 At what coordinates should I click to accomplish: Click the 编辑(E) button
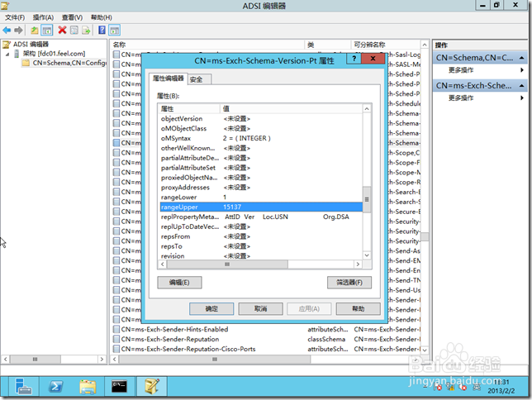[179, 283]
